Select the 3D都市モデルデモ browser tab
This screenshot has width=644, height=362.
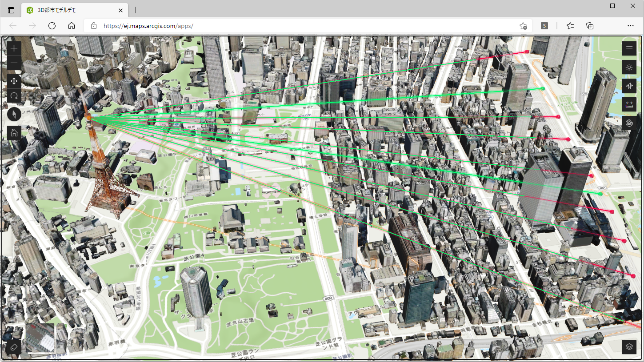click(x=73, y=10)
